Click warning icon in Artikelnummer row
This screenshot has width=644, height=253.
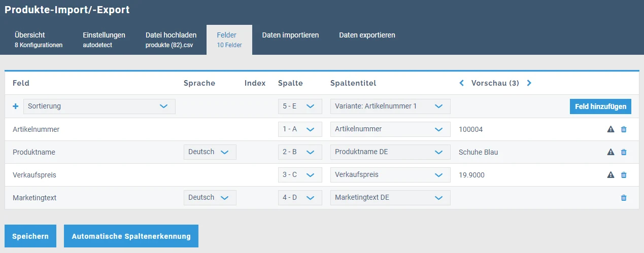click(611, 129)
